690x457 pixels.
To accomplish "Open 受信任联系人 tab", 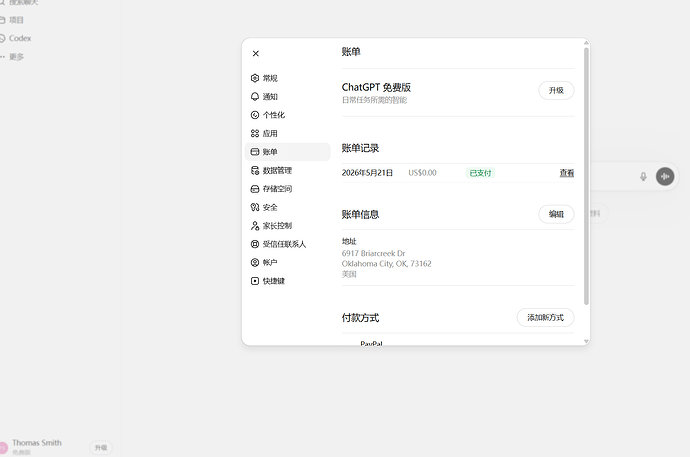I will pos(287,244).
